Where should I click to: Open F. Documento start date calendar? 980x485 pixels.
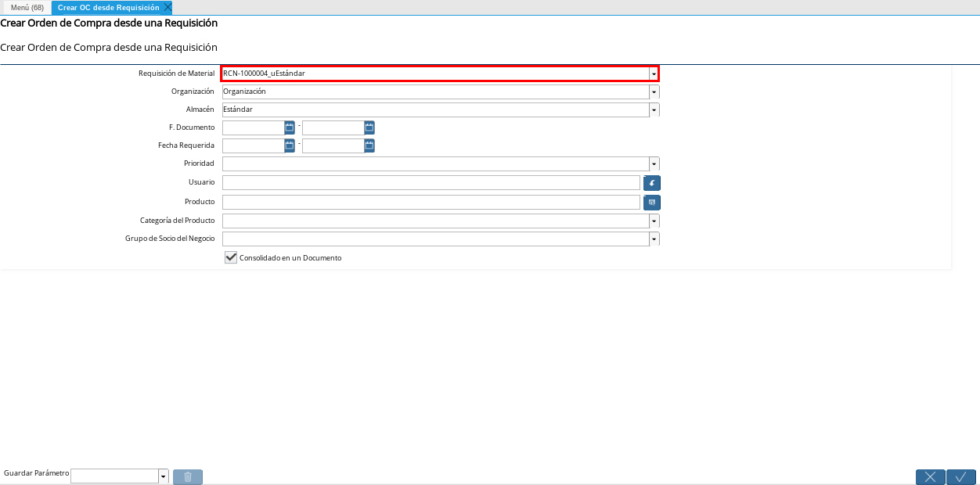pos(290,128)
